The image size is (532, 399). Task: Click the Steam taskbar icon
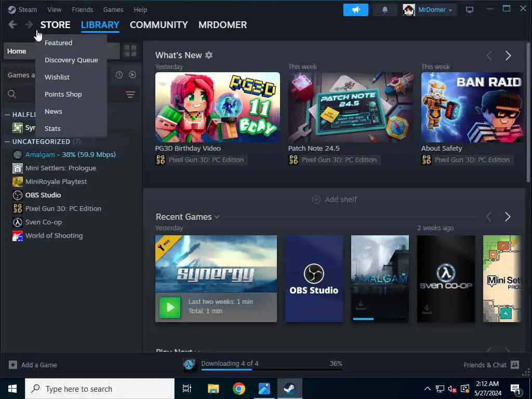289,389
